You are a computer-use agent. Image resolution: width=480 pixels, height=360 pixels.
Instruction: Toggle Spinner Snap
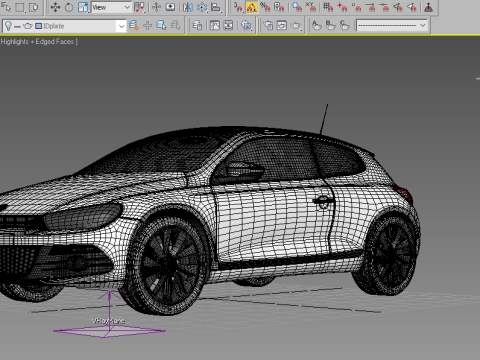279,7
